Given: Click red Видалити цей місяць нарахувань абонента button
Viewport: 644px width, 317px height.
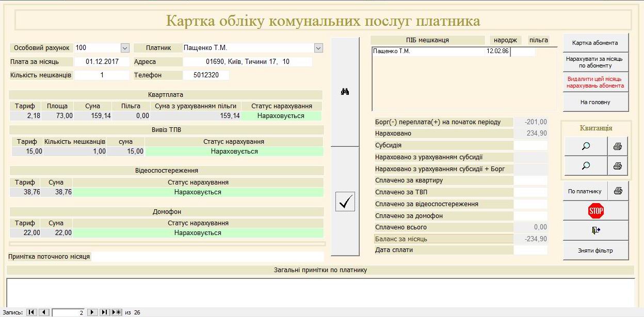Looking at the screenshot, I should pos(596,82).
